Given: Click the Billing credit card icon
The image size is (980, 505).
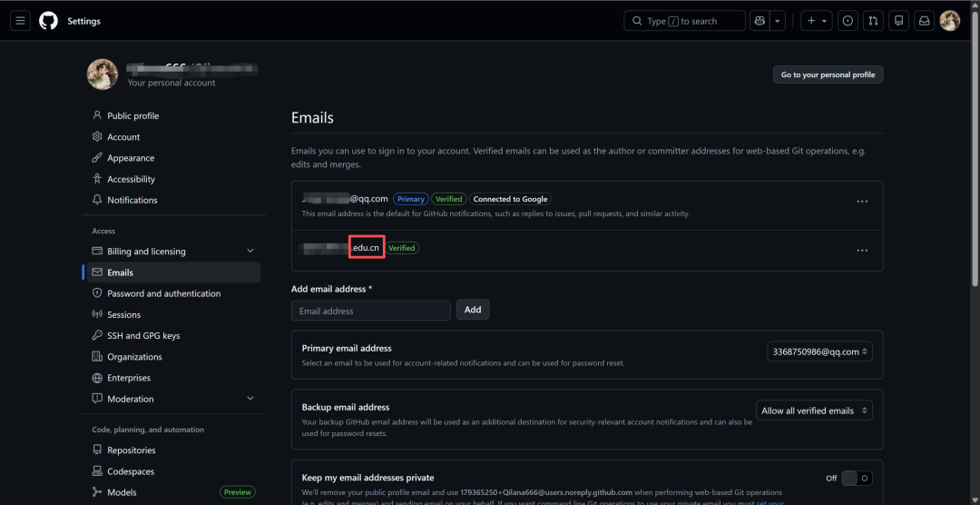Looking at the screenshot, I should coord(97,251).
